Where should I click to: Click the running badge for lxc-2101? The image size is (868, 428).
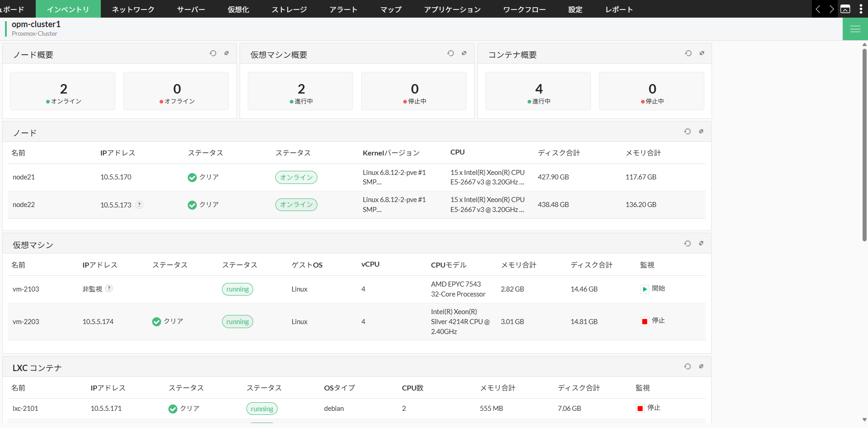[262, 409]
